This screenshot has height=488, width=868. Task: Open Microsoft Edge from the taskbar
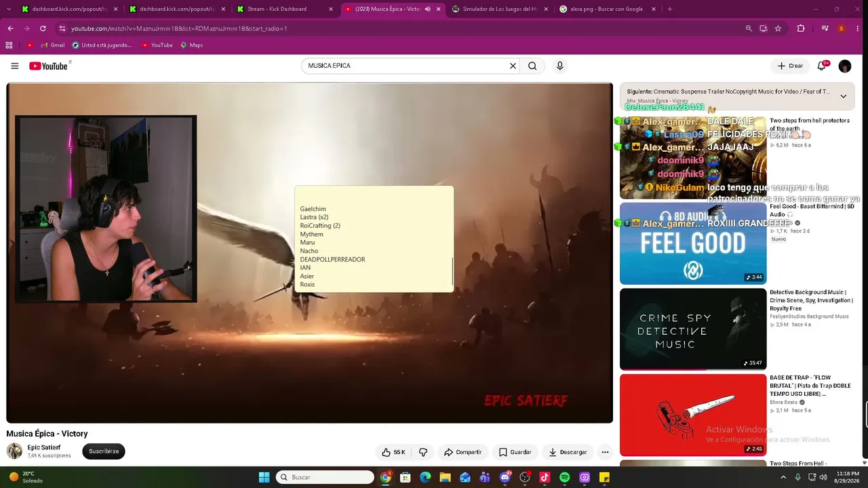pos(425,477)
